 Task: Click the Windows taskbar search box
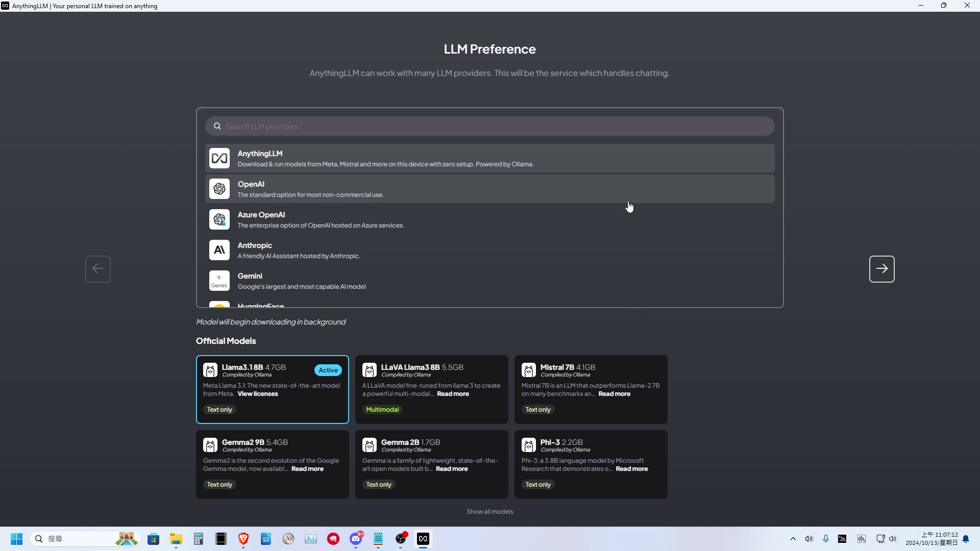tap(85, 539)
